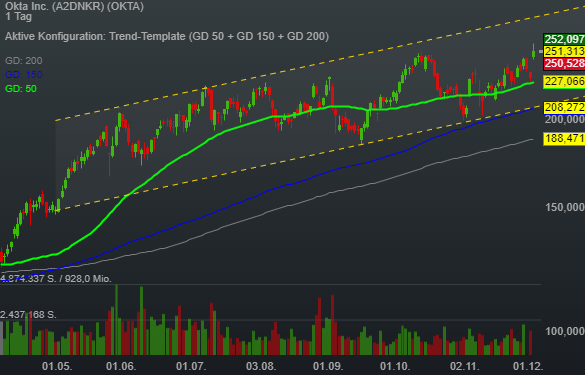Click the 227,066 GD 50 value label
Viewport: 585px width, 375px height.
coord(564,81)
